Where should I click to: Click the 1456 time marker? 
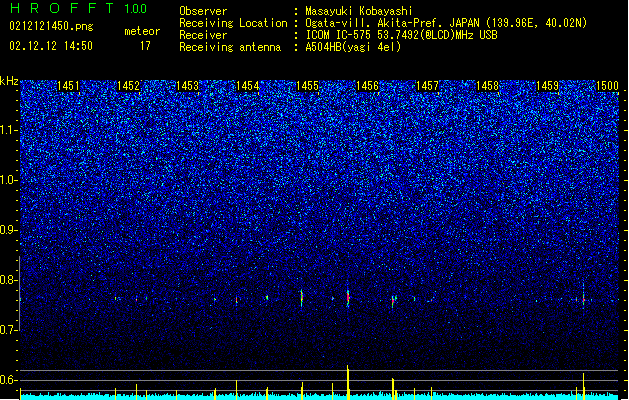click(x=367, y=86)
